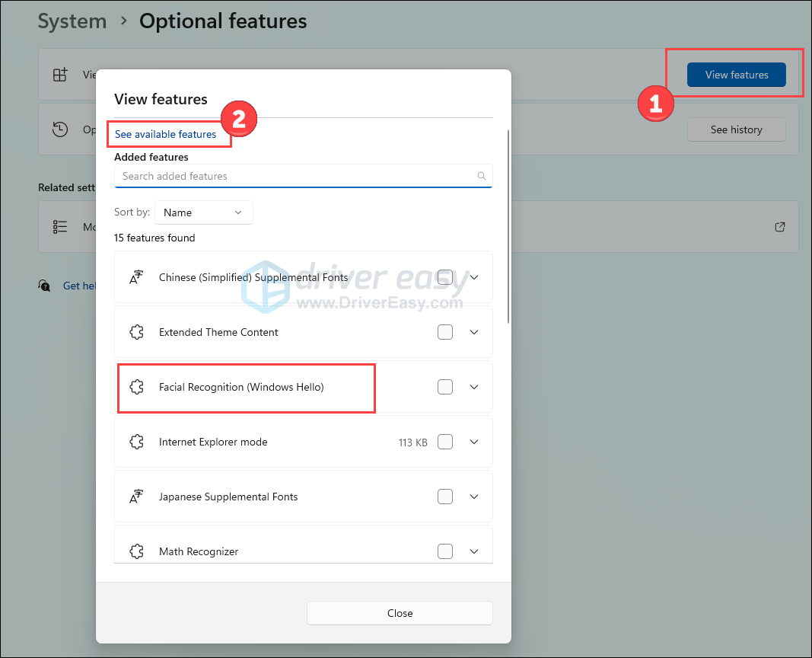Close the View features dialog

tap(400, 613)
